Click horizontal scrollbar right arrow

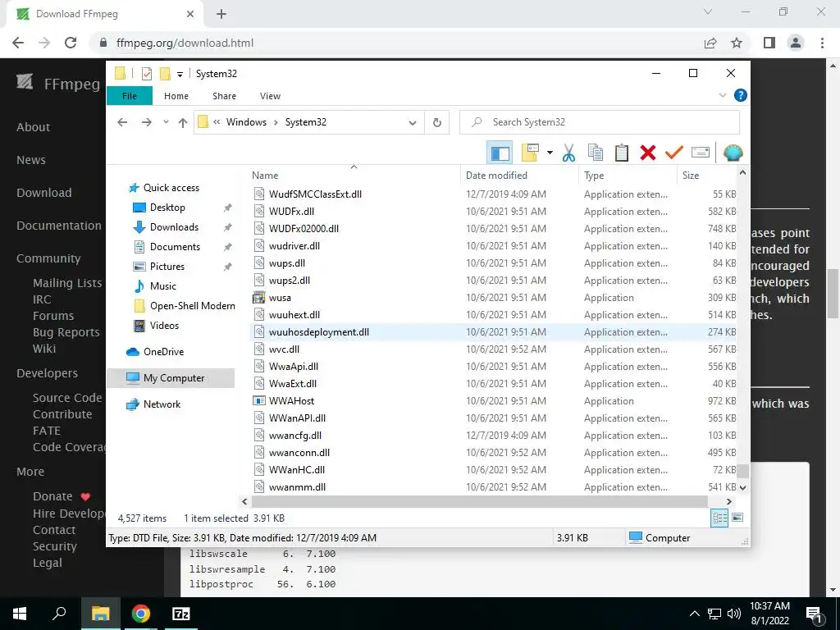[729, 502]
